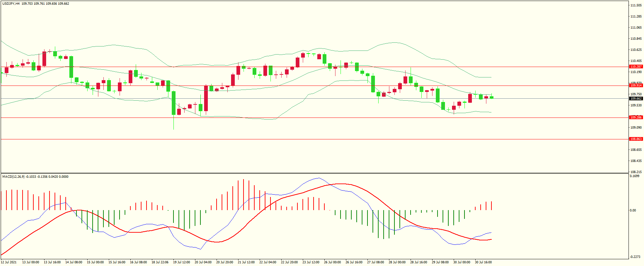The image size is (644, 266).
Task: Click the 108.863 red price label
Action: (636, 139)
